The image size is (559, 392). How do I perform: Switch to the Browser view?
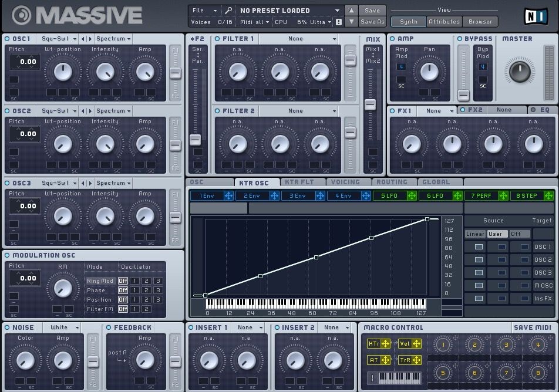tap(480, 22)
